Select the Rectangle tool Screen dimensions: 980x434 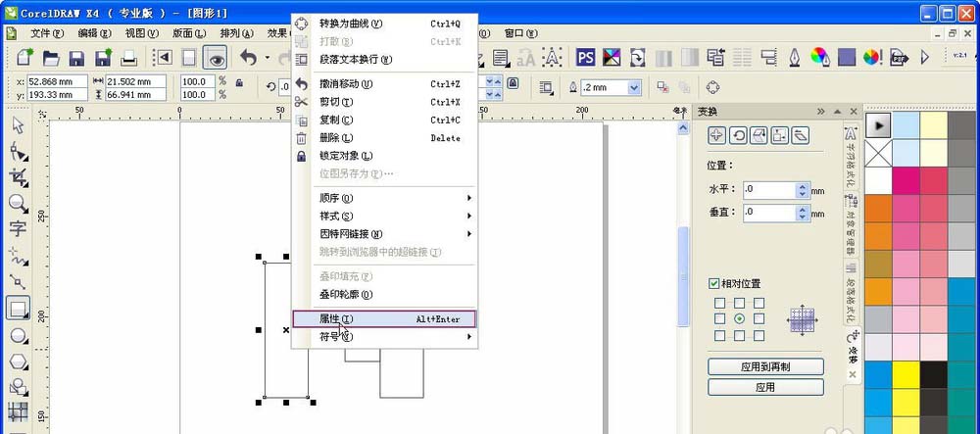coord(18,308)
